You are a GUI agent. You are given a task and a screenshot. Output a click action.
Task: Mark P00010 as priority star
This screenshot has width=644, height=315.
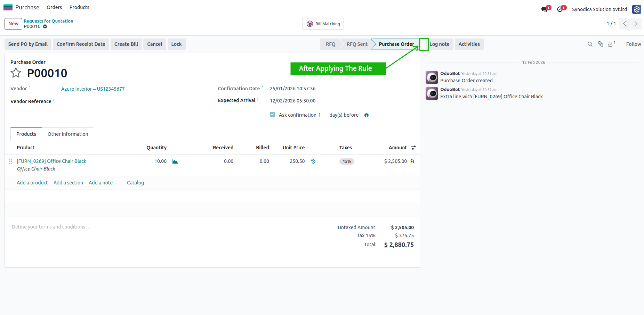16,73
